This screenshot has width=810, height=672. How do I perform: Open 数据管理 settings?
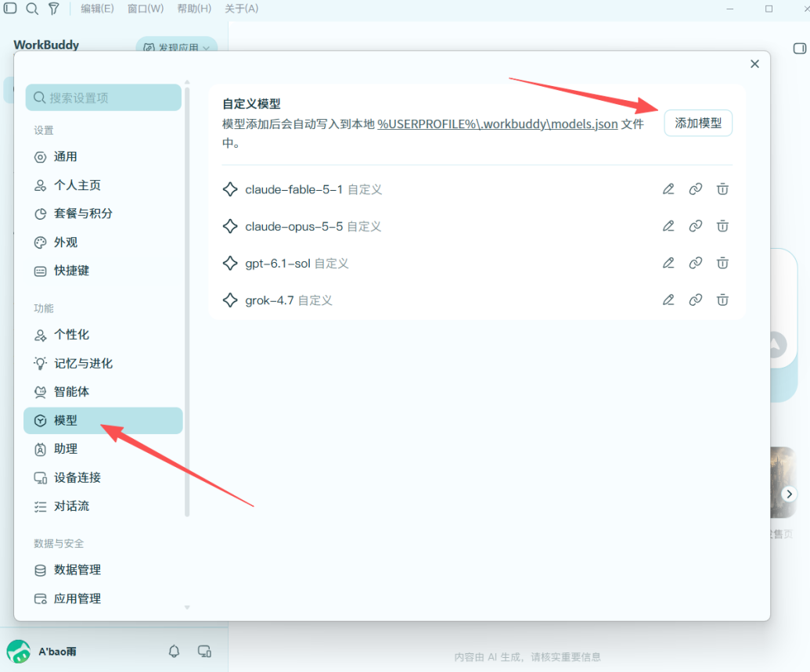tap(103, 570)
